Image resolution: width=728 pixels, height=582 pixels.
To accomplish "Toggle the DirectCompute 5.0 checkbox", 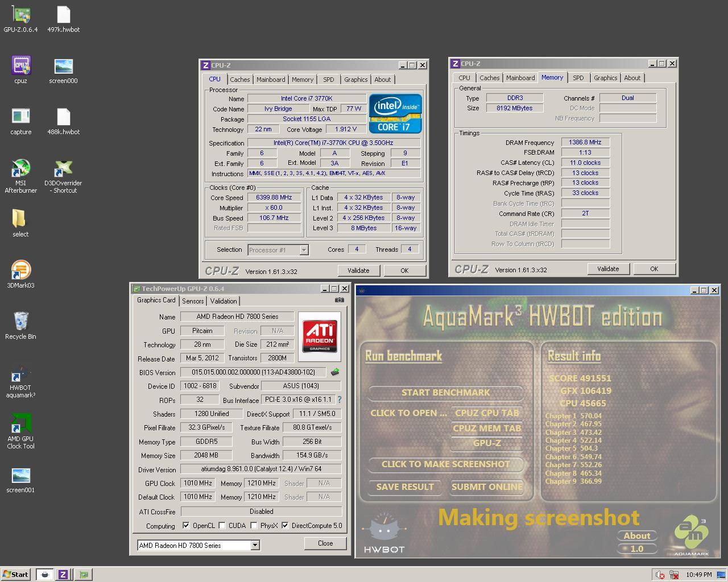I will [285, 526].
